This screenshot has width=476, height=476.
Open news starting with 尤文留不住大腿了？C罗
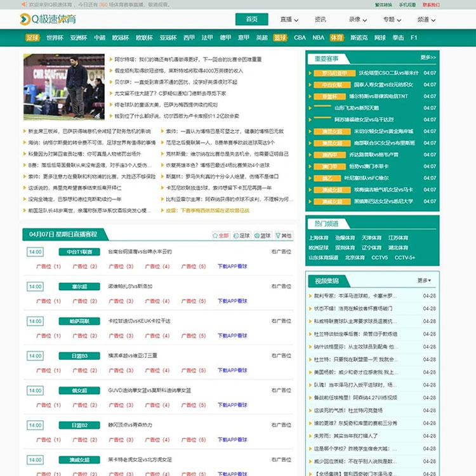pos(170,93)
